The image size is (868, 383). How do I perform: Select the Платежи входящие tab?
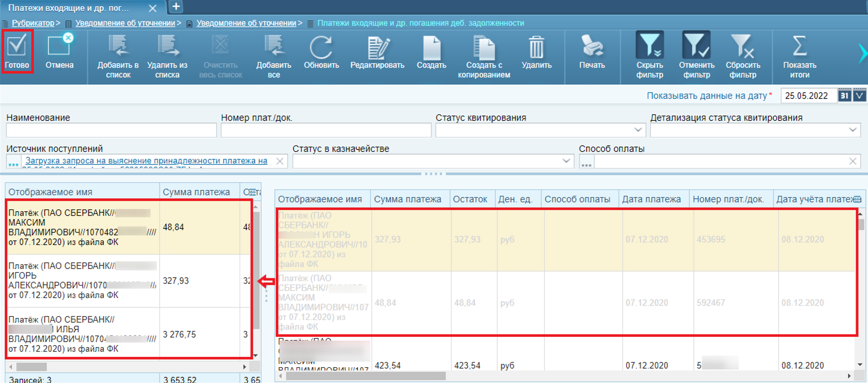(69, 8)
